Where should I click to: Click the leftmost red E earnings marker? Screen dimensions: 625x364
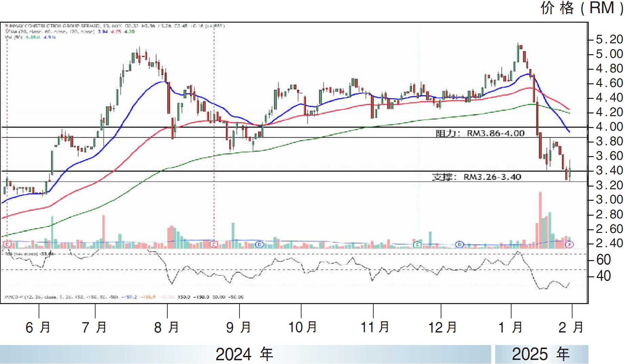point(7,244)
